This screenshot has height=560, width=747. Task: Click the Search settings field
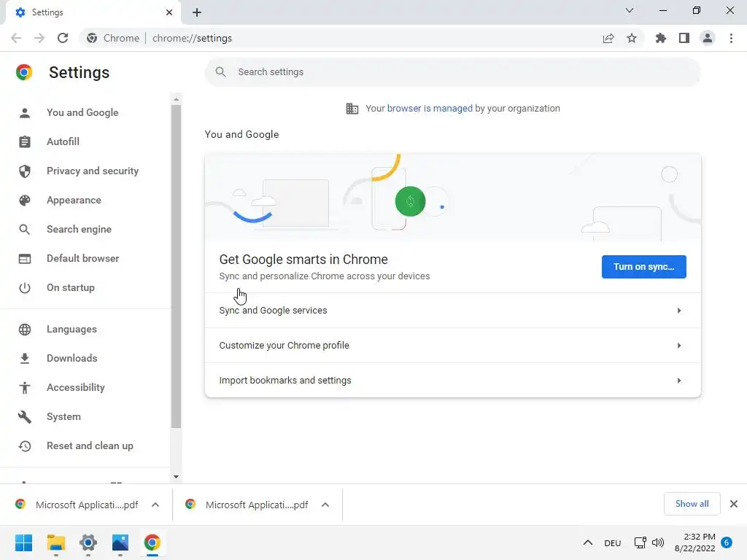(x=452, y=72)
